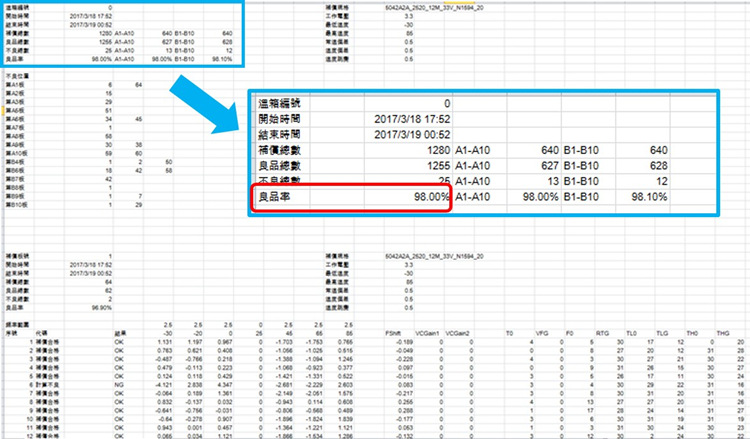Image resolution: width=750 pixels, height=439 pixels.
Task: Select the F0 column header
Action: pos(569,333)
